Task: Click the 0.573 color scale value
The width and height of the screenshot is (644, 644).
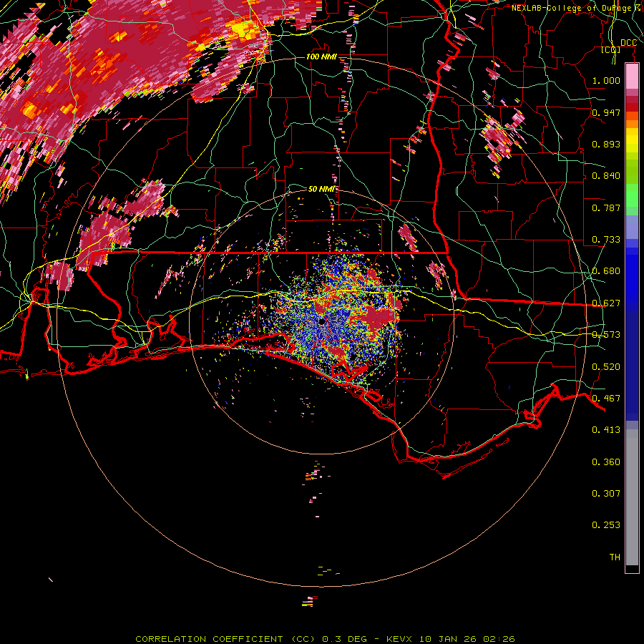Action: click(606, 335)
